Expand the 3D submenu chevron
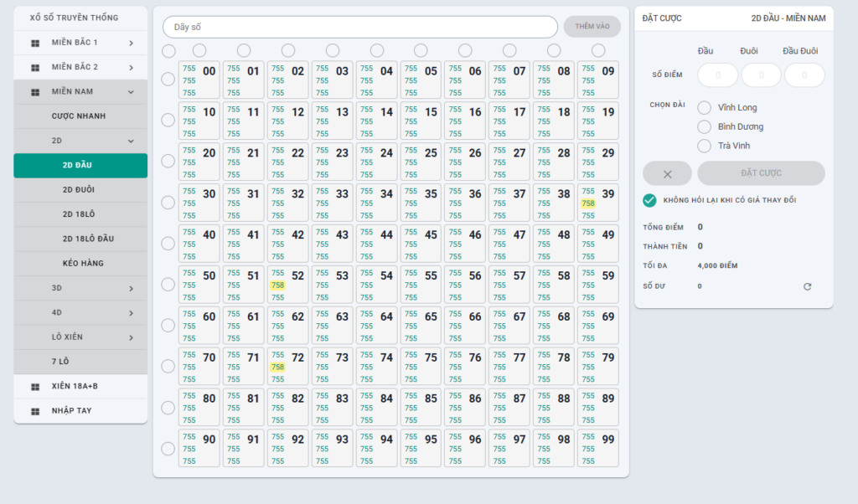The height and width of the screenshot is (504, 858). [132, 288]
